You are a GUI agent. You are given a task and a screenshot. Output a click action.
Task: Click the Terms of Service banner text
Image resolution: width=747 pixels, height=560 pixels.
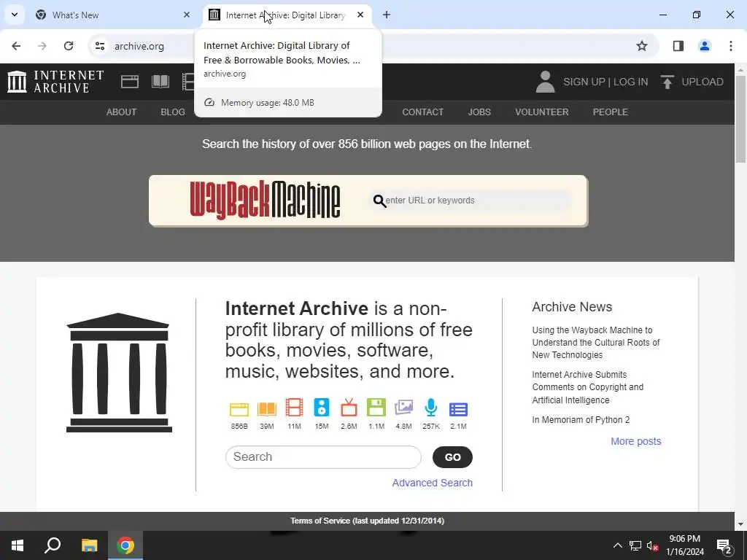coord(368,521)
